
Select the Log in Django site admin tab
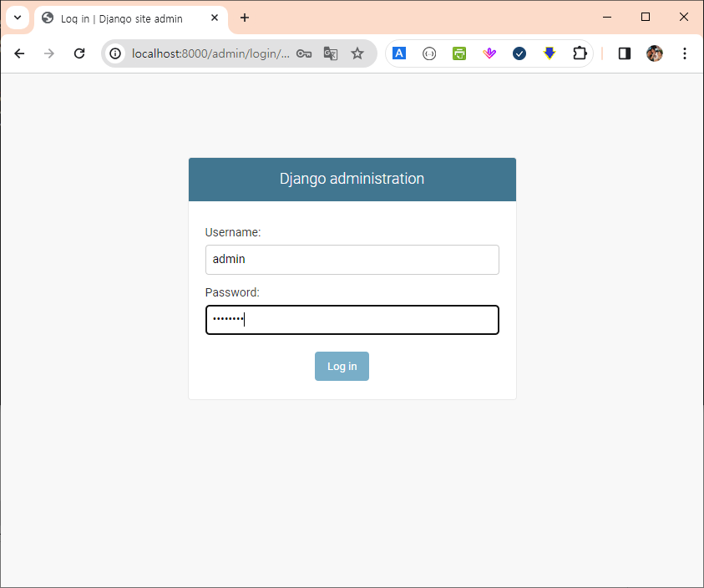click(130, 18)
